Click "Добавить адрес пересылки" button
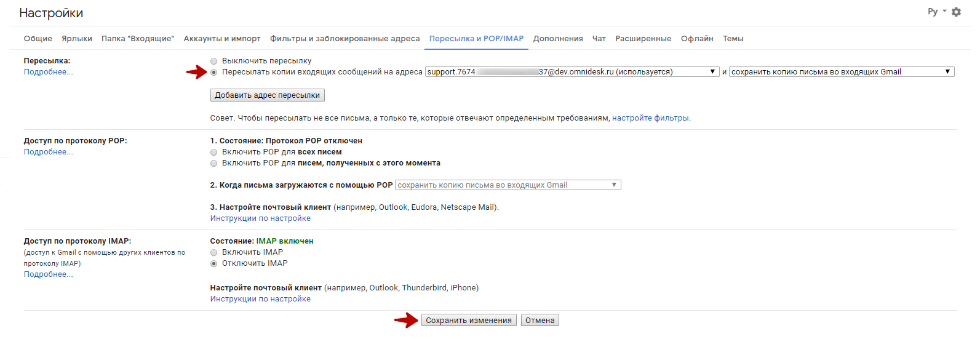 click(267, 95)
